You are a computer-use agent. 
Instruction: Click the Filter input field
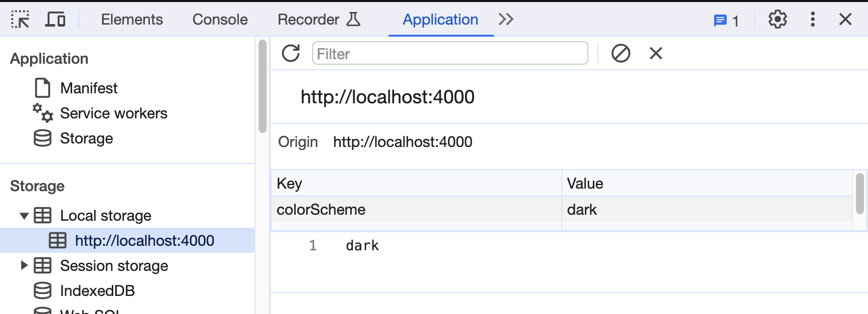(x=450, y=53)
